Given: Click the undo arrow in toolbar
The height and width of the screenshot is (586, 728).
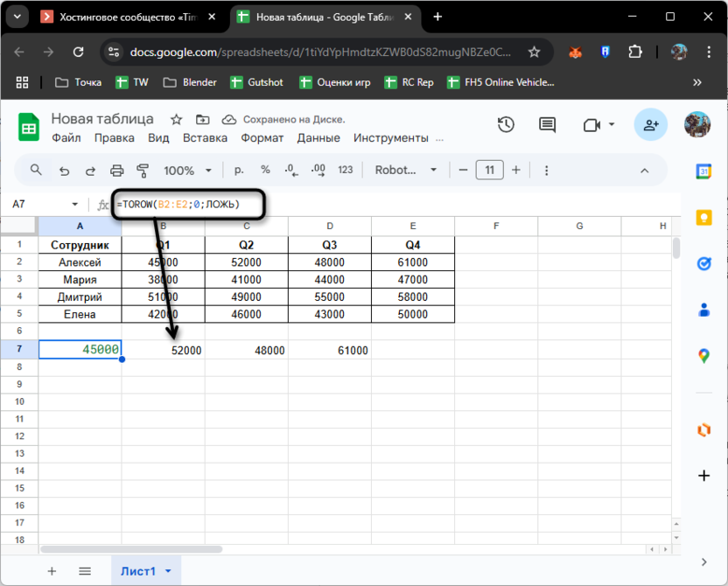Looking at the screenshot, I should (64, 171).
